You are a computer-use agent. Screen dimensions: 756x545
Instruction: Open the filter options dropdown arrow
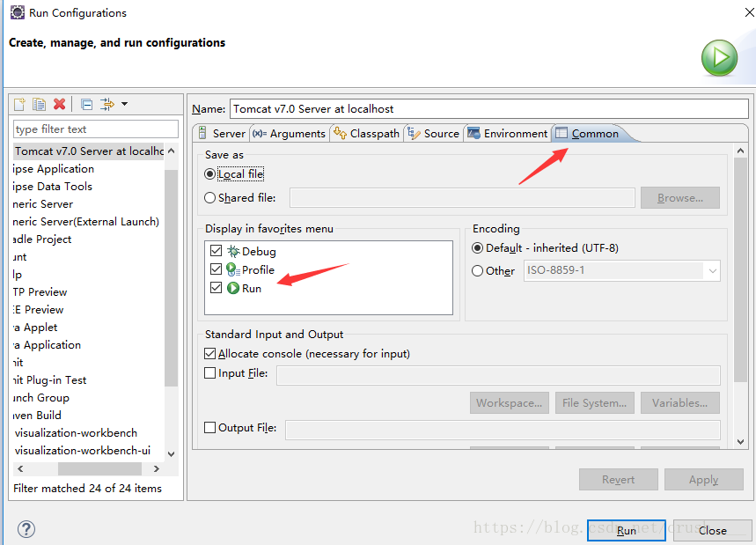tap(124, 104)
